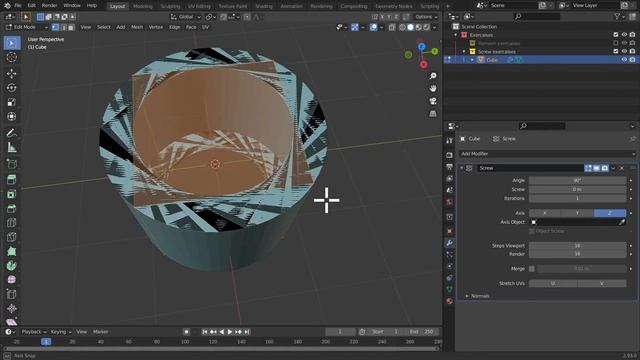
Task: Open the Modifier properties wrench tab
Action: pos(449,243)
